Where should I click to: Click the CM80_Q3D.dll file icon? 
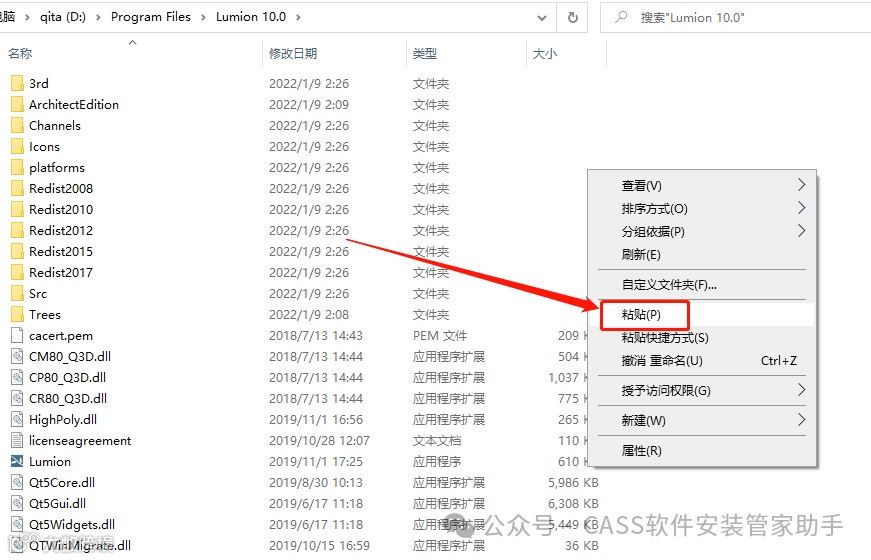click(x=17, y=357)
